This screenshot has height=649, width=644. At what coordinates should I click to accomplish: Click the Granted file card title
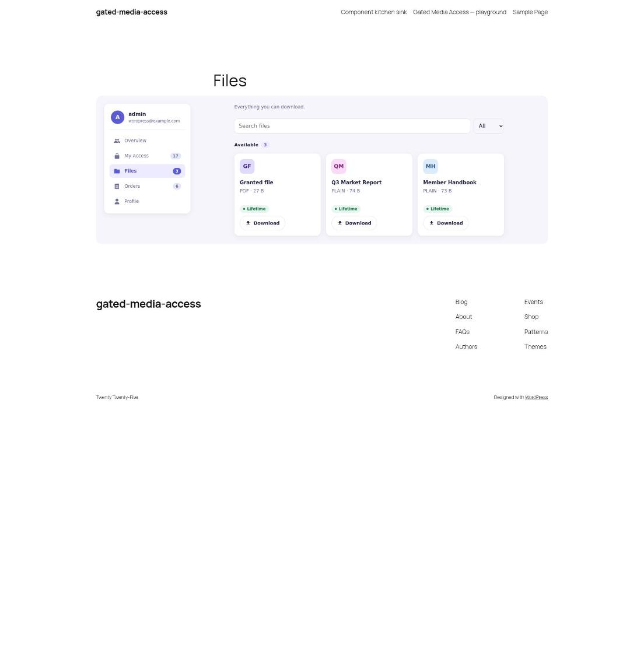(256, 183)
